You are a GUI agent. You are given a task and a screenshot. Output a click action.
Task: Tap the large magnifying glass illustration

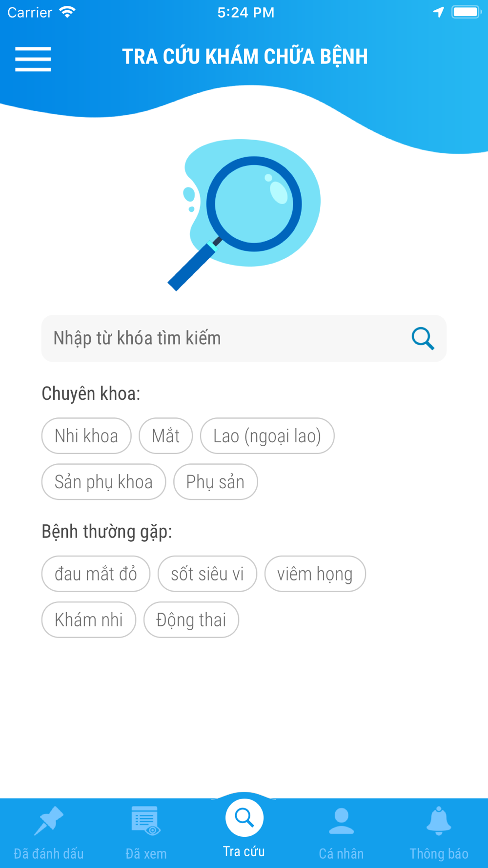click(x=244, y=215)
